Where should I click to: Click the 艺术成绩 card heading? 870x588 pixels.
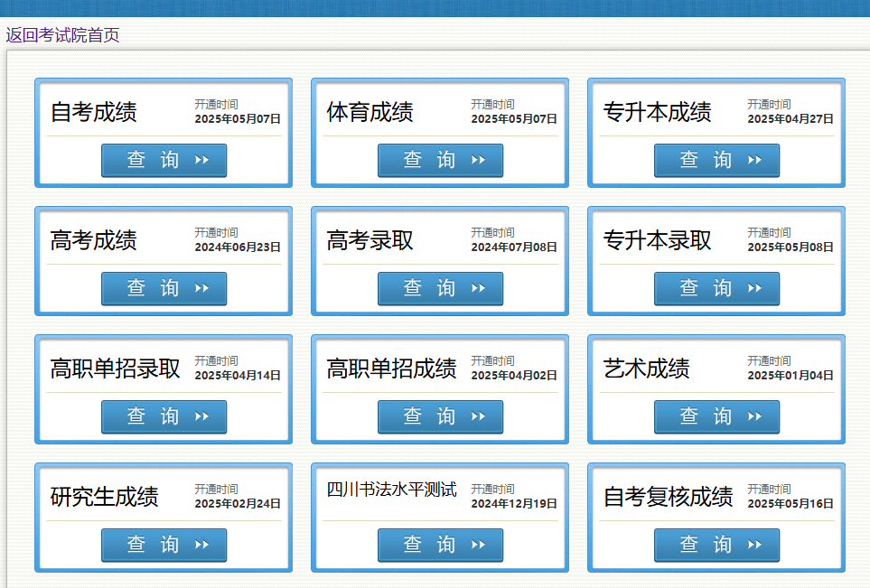tap(646, 369)
